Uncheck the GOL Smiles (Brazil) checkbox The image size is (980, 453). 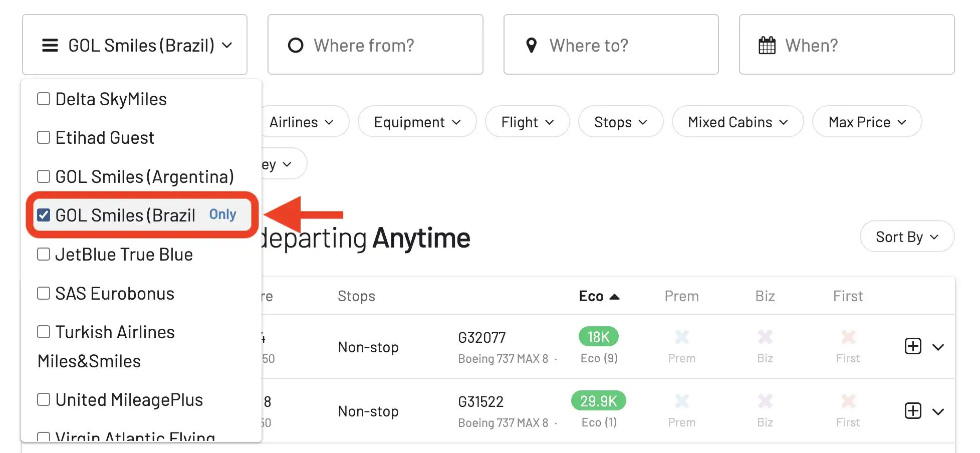coord(44,215)
